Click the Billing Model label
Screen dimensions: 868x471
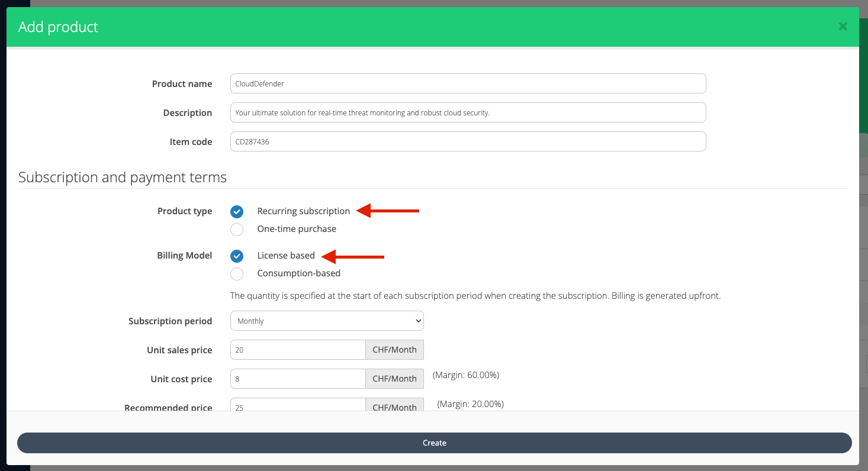[x=184, y=256]
